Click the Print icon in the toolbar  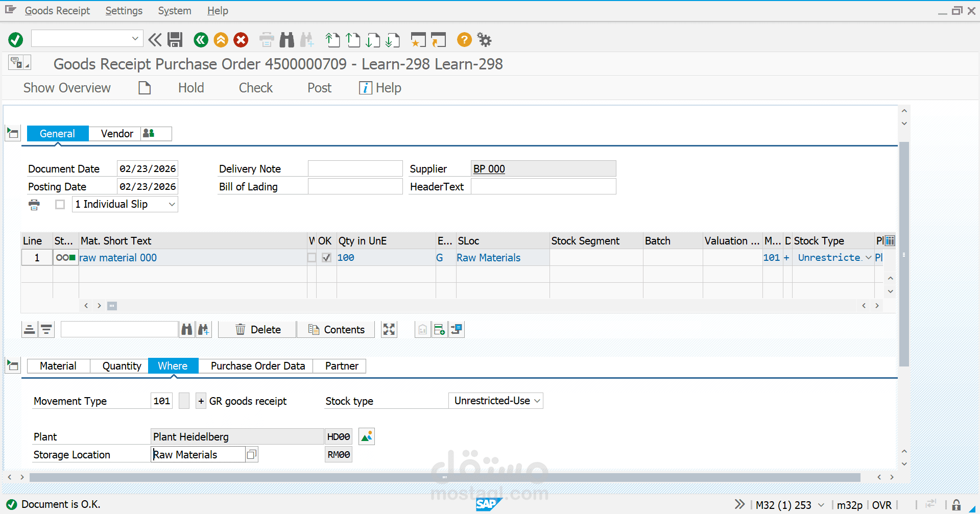point(266,39)
